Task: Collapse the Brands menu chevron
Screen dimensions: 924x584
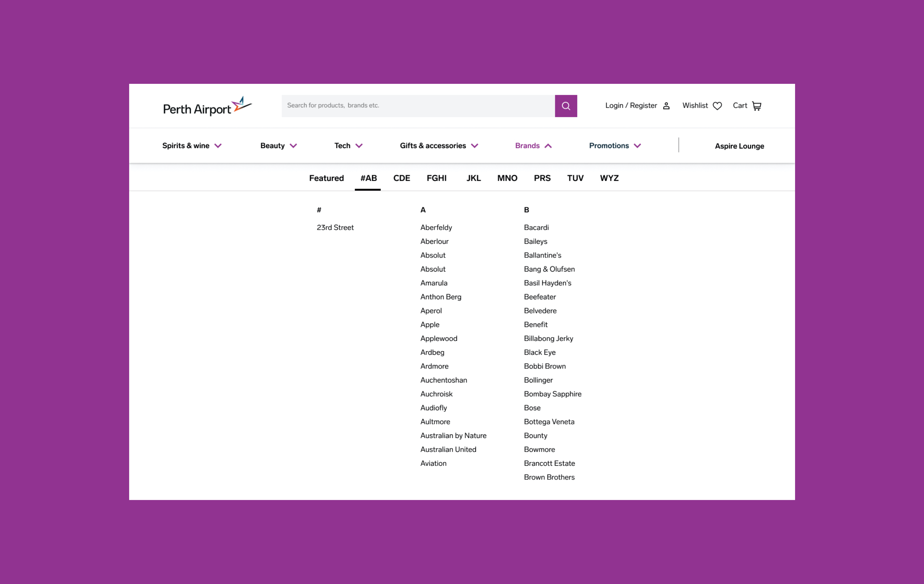Action: 548,146
